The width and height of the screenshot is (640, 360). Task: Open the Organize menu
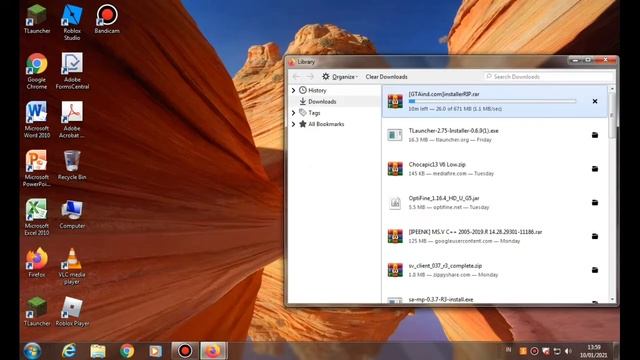pos(340,77)
